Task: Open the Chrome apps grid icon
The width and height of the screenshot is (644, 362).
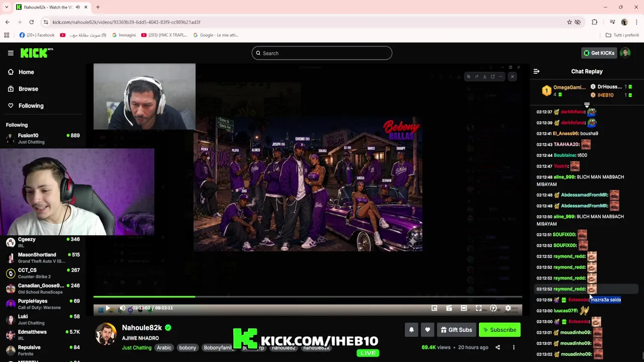Action: (x=7, y=35)
